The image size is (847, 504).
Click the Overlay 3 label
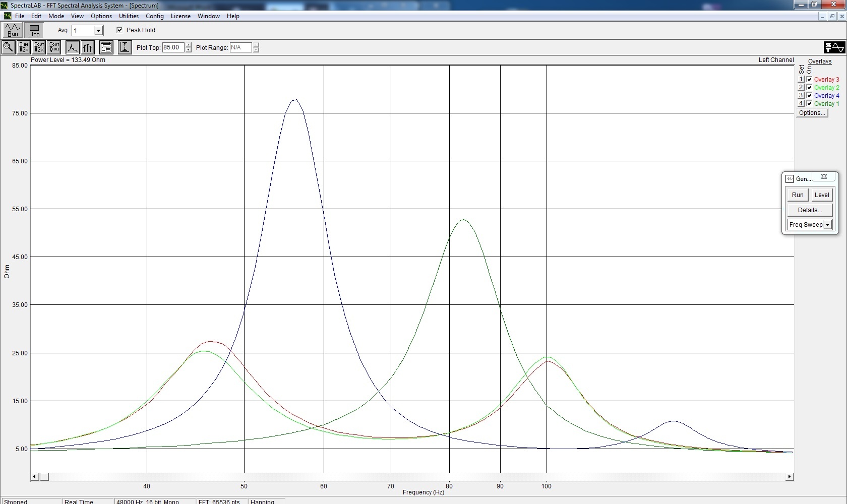pos(827,80)
